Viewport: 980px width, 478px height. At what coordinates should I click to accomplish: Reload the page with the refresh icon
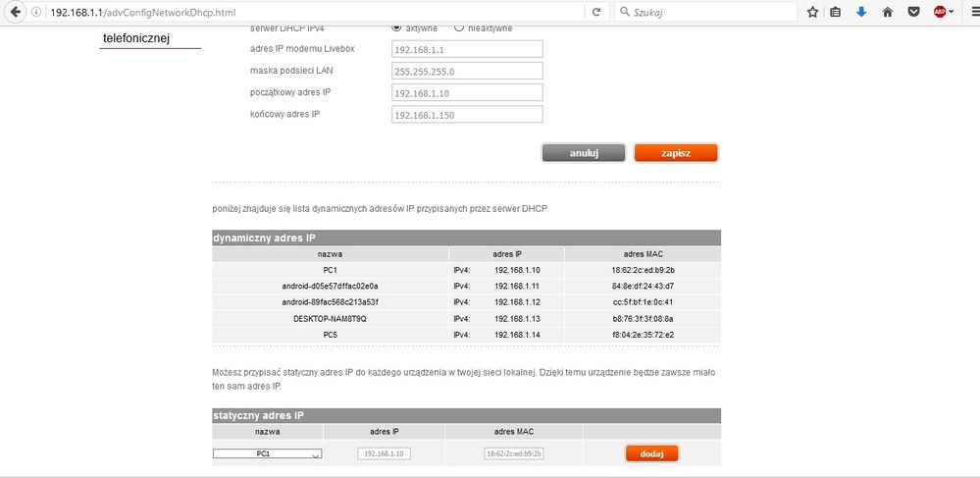(595, 12)
